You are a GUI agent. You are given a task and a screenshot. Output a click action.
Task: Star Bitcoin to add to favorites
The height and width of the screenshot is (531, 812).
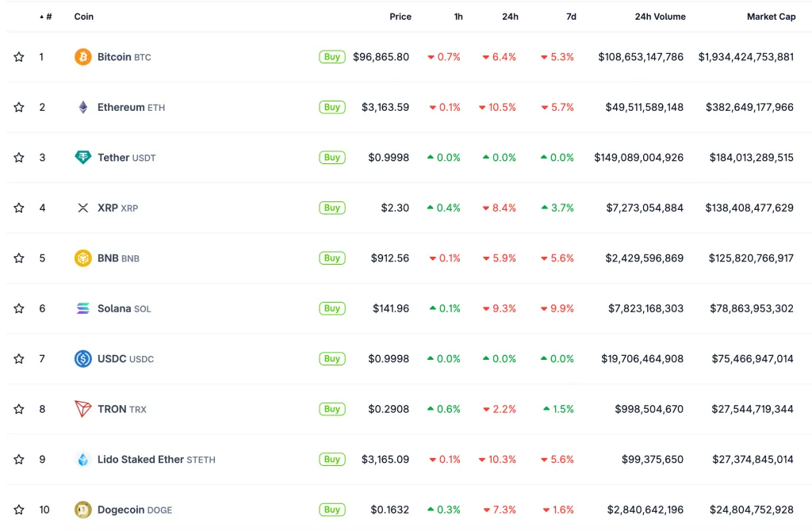[x=19, y=57]
